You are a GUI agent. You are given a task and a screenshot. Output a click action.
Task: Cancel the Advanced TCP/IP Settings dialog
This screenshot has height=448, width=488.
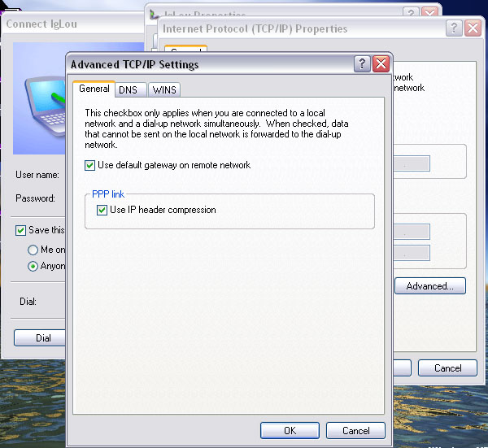tap(355, 431)
